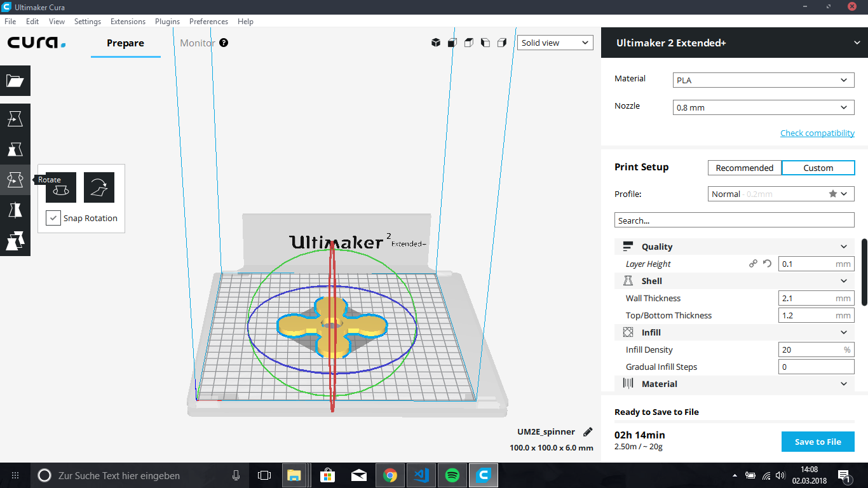Select the Rotate tool
868x488 pixels.
[x=15, y=180]
